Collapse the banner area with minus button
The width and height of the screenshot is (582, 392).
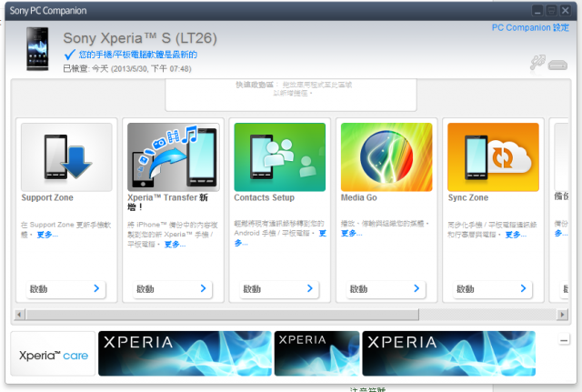pyautogui.click(x=564, y=340)
